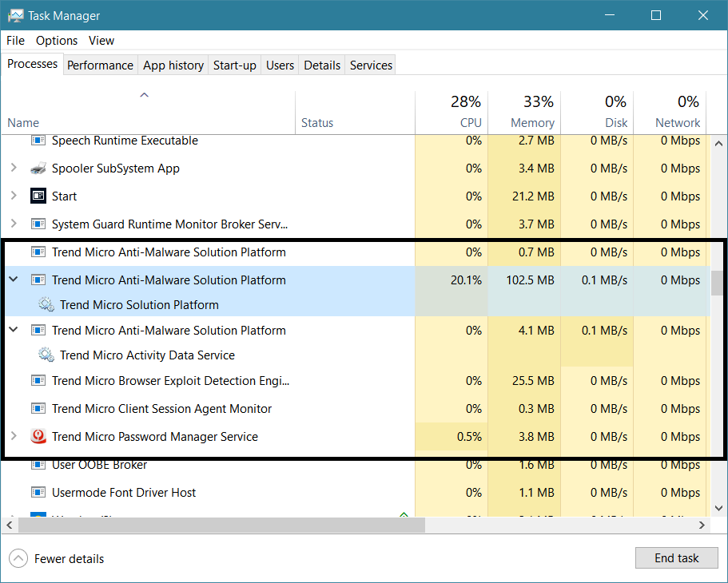Click the Trend Micro Activity Data Service gear icon
728x583 pixels.
pyautogui.click(x=46, y=355)
